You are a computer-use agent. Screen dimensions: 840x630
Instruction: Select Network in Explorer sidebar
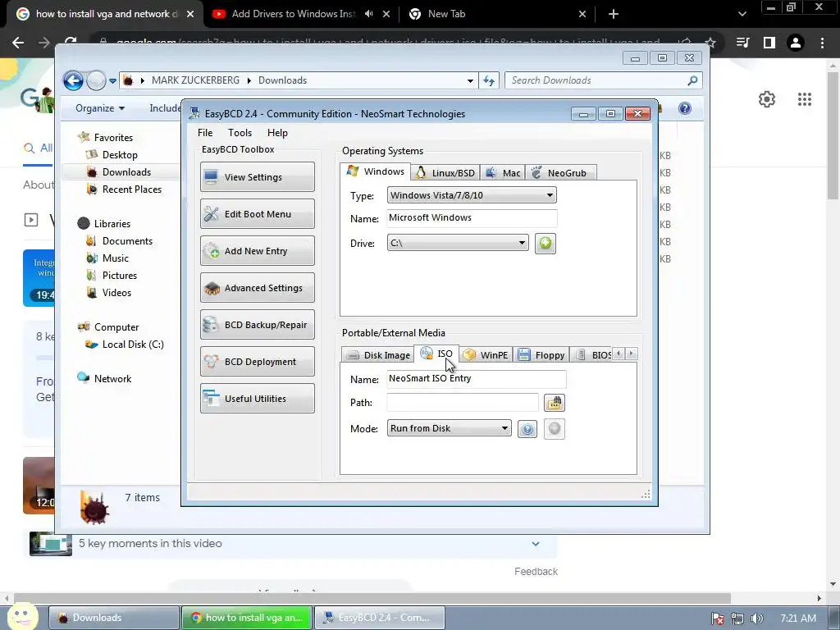point(112,379)
